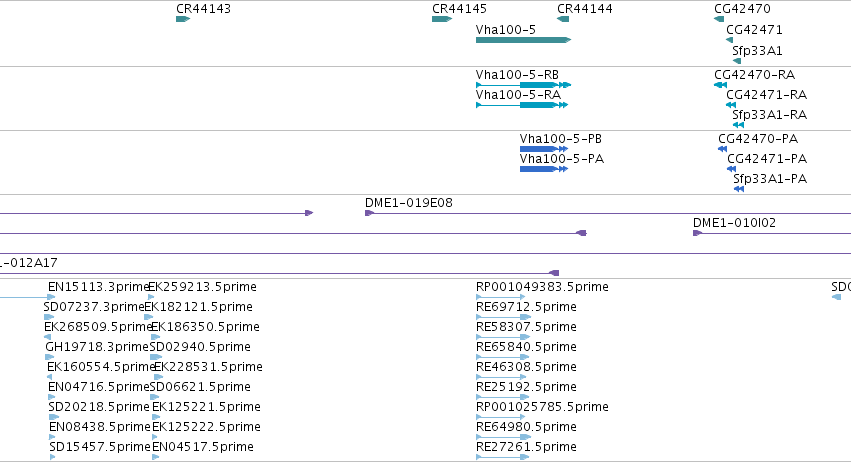Select the EK182121.5prime EST

pyautogui.click(x=149, y=317)
